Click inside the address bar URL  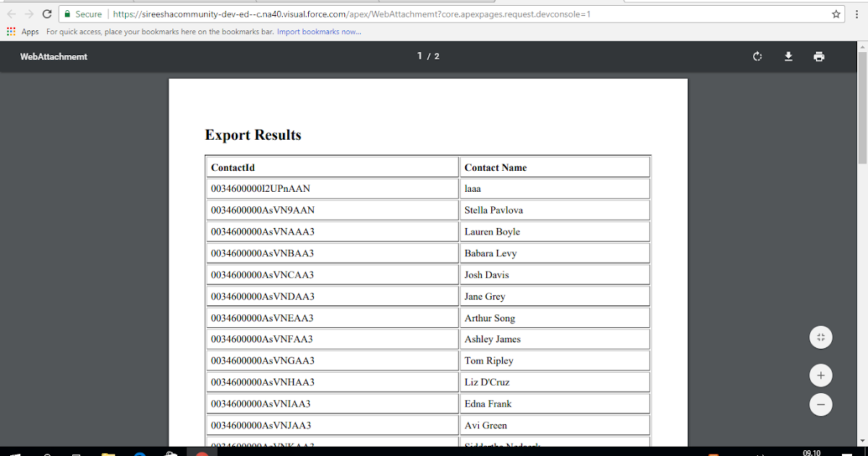click(289, 13)
